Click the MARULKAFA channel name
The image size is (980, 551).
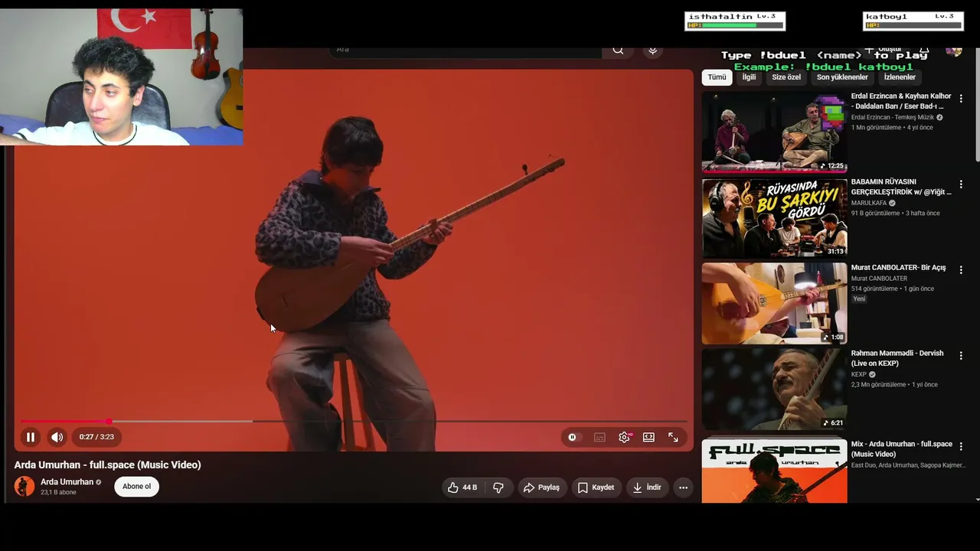click(x=869, y=204)
